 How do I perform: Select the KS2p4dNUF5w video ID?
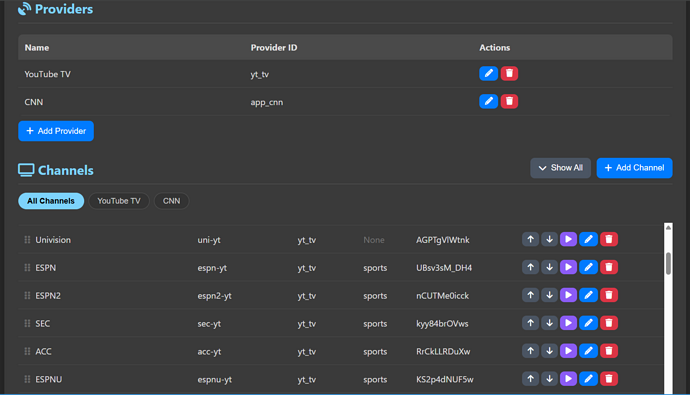tap(445, 379)
